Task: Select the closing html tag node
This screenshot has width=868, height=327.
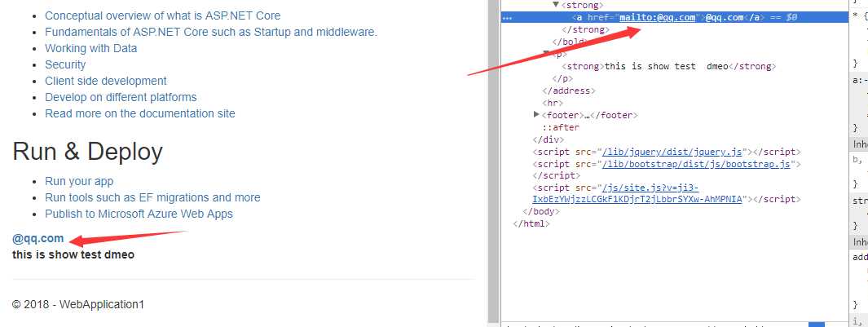Action: pos(531,224)
